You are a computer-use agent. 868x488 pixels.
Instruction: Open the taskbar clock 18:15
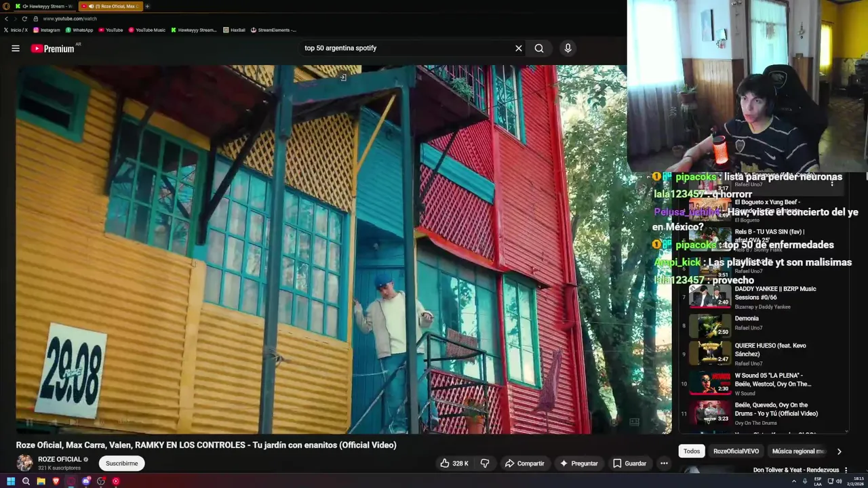pos(856,481)
